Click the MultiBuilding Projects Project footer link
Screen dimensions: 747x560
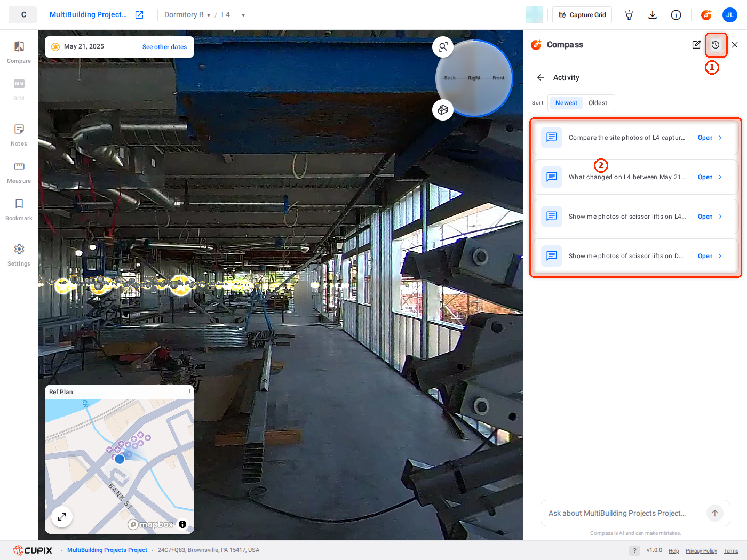coord(107,550)
